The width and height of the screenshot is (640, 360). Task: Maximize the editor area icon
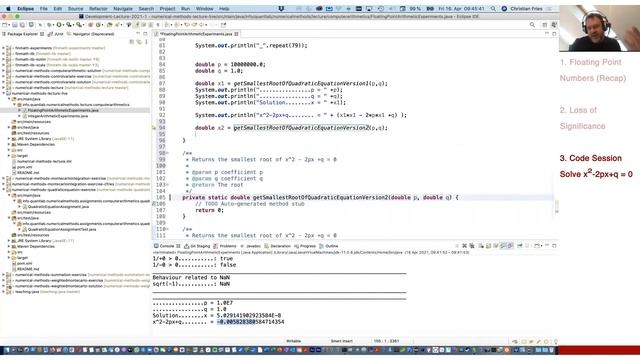pos(554,34)
